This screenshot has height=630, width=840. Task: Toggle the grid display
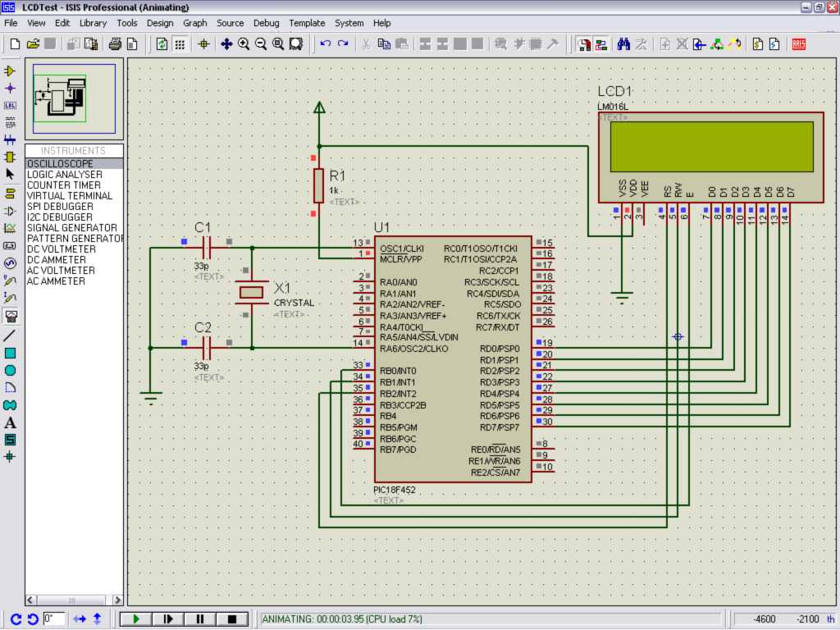[180, 44]
